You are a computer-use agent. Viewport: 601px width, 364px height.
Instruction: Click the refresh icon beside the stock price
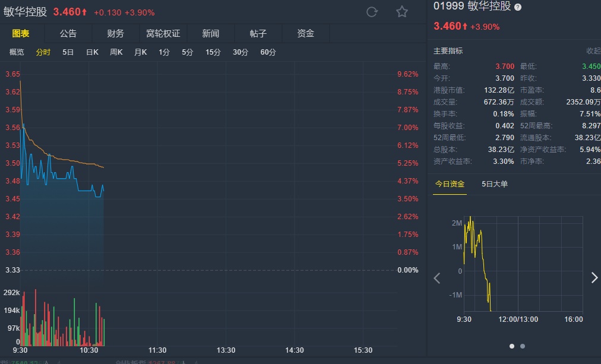(372, 12)
